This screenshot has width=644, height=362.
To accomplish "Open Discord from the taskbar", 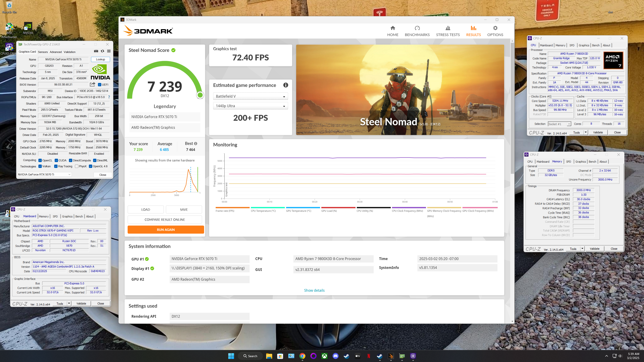I will [x=335, y=356].
